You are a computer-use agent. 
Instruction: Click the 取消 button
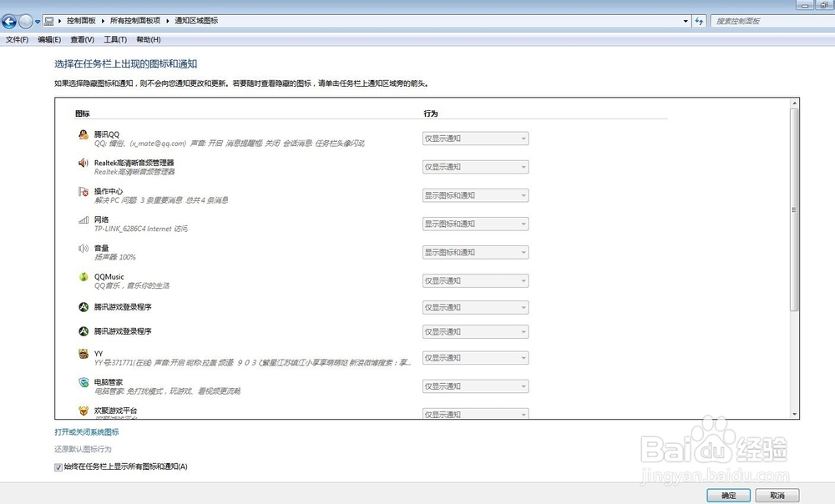777,496
